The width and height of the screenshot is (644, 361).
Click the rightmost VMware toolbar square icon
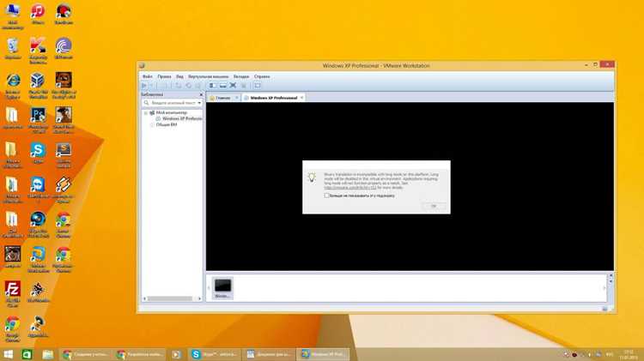click(258, 86)
